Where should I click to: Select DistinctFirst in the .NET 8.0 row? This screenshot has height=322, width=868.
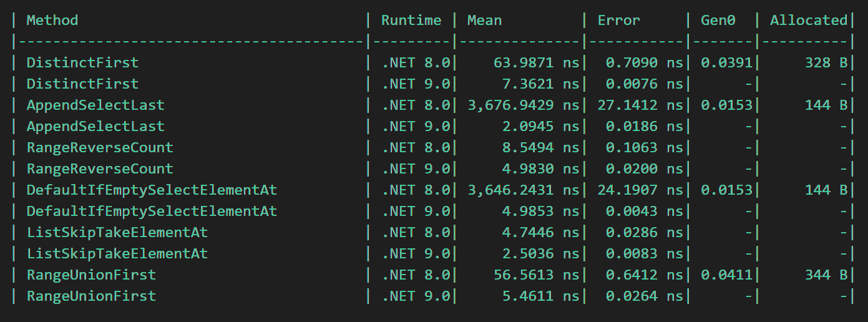[x=82, y=62]
